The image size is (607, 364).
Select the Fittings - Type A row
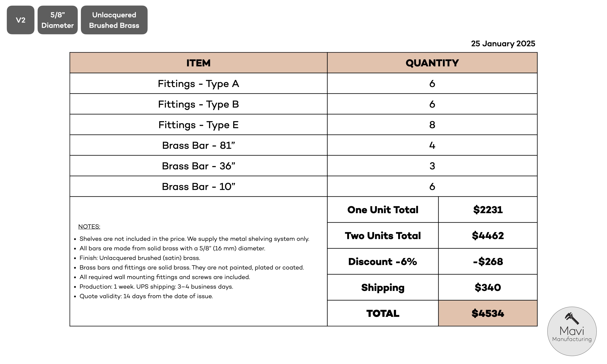[198, 84]
